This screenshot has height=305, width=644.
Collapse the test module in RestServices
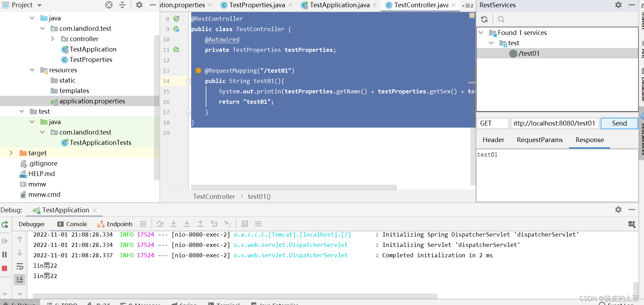pyautogui.click(x=491, y=43)
